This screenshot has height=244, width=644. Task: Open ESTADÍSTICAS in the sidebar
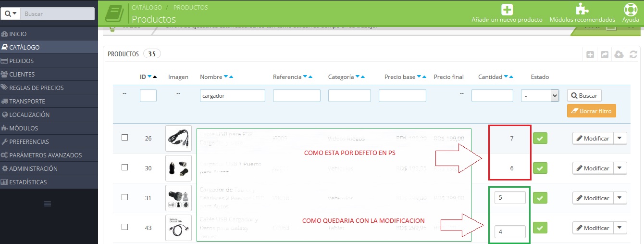point(49,182)
